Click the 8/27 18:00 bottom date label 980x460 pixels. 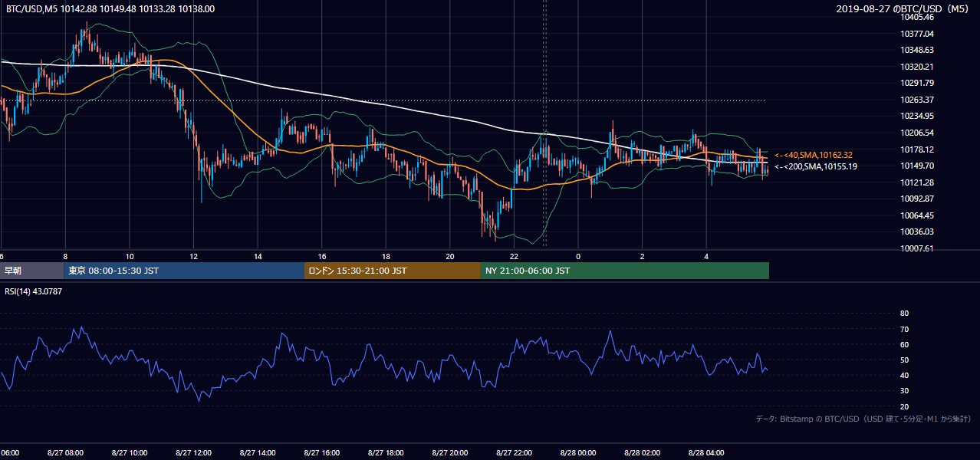tap(386, 453)
